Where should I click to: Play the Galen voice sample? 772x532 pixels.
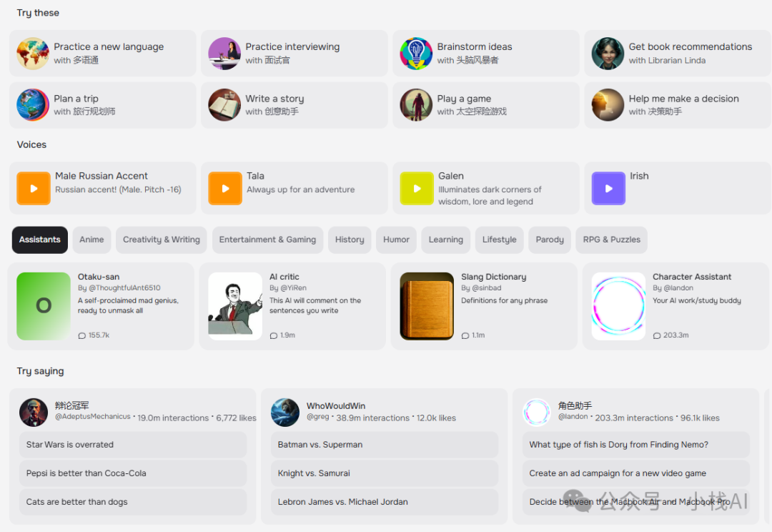pos(417,188)
